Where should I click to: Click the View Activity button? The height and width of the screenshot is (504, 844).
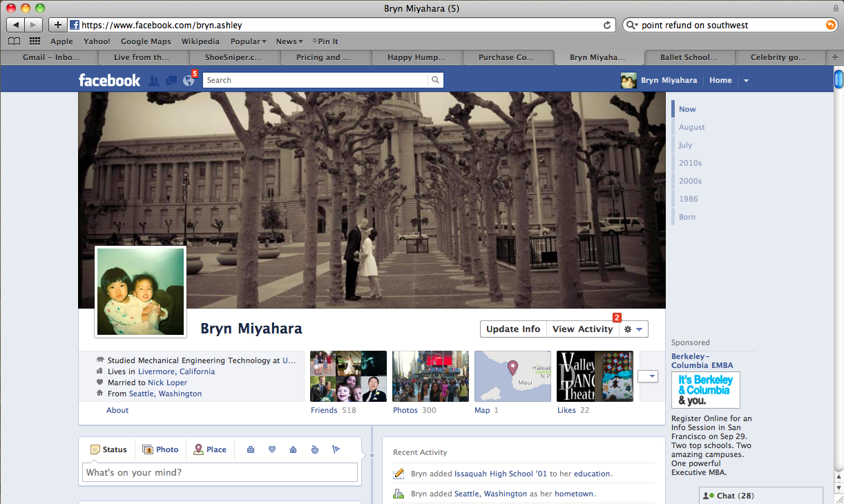(x=583, y=329)
